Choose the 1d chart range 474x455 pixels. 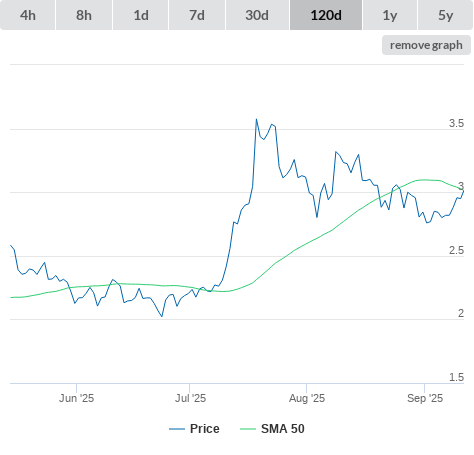(x=141, y=15)
